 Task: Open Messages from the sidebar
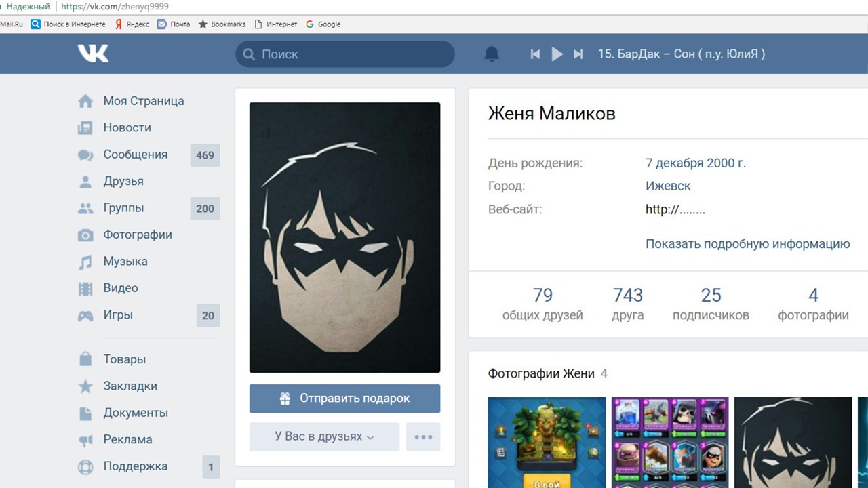click(x=135, y=155)
